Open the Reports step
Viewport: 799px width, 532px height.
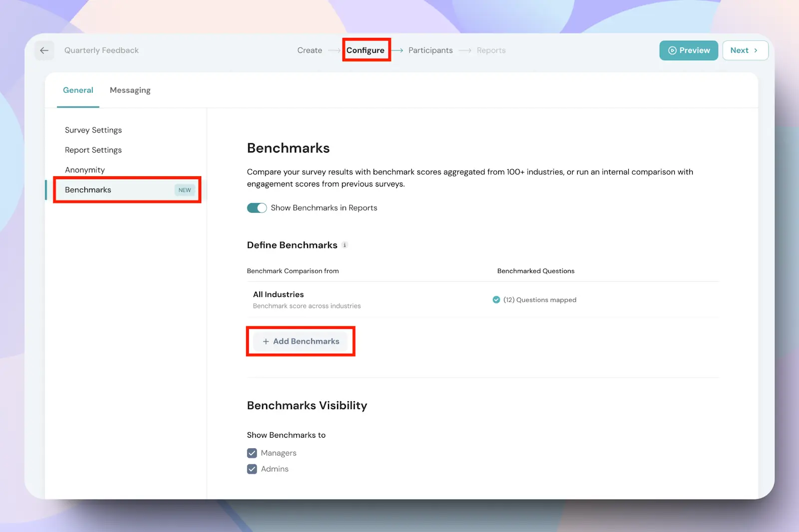pos(491,50)
